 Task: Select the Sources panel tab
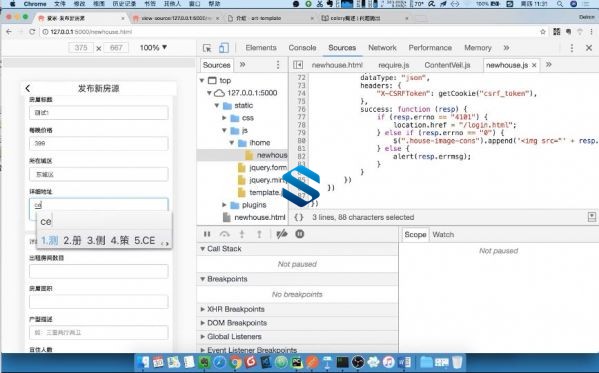(x=342, y=48)
